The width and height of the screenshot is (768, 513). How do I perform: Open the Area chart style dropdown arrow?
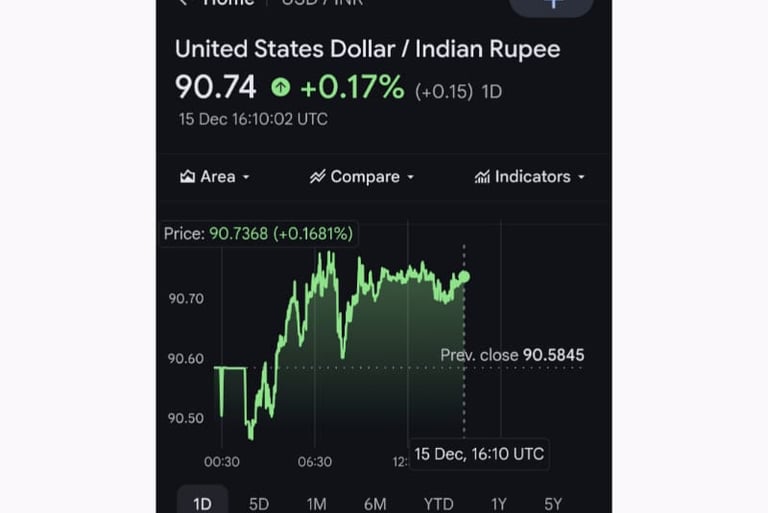[x=246, y=178]
